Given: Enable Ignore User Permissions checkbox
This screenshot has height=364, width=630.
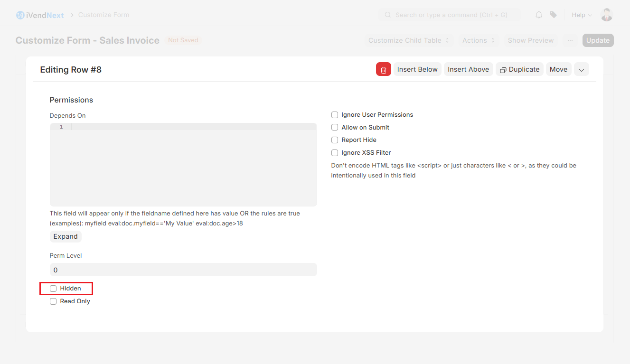Looking at the screenshot, I should [335, 115].
